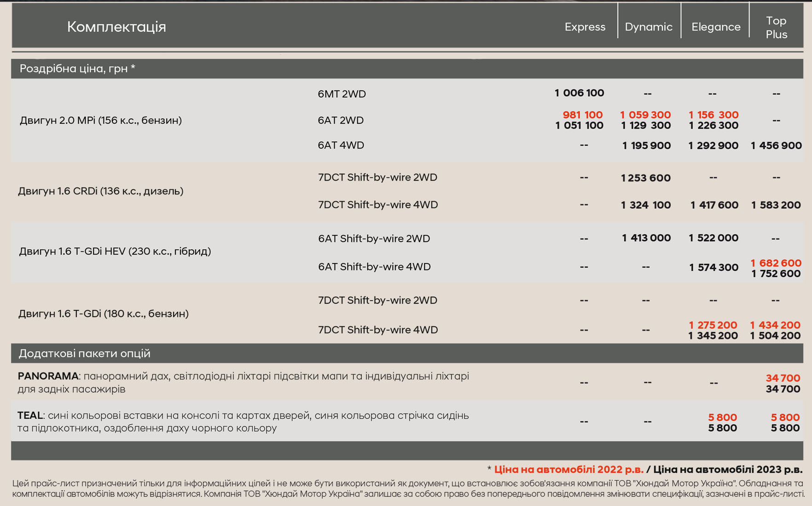Click the Роздрібна ціна, грн section heading

tap(77, 69)
